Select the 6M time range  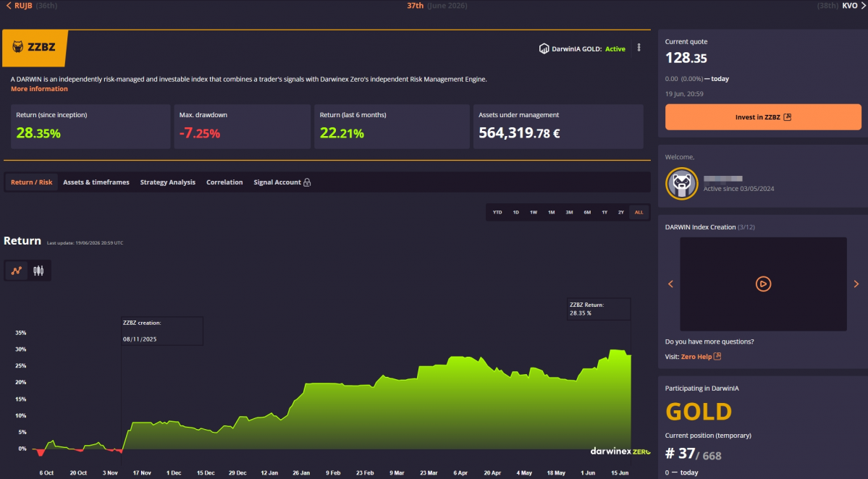point(587,213)
